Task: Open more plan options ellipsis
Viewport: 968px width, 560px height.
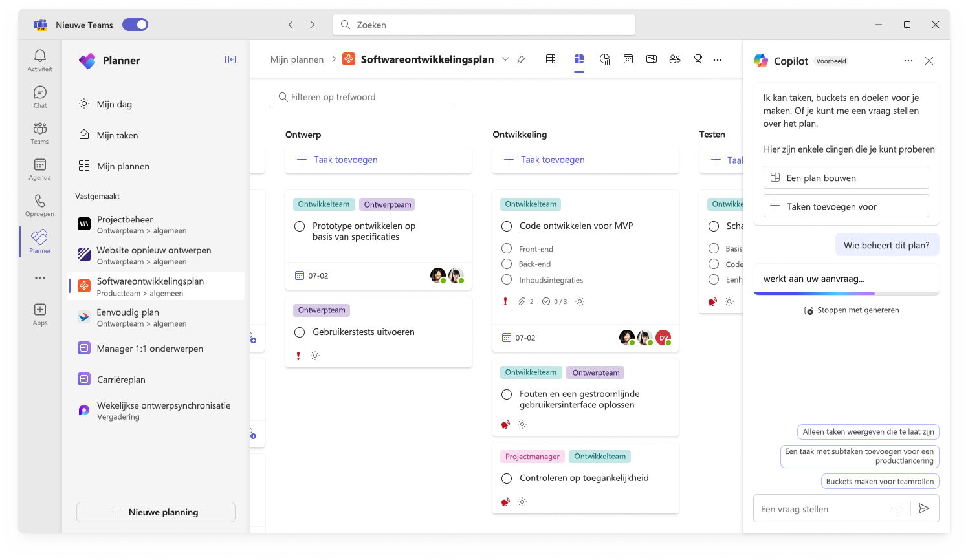Action: pyautogui.click(x=718, y=59)
